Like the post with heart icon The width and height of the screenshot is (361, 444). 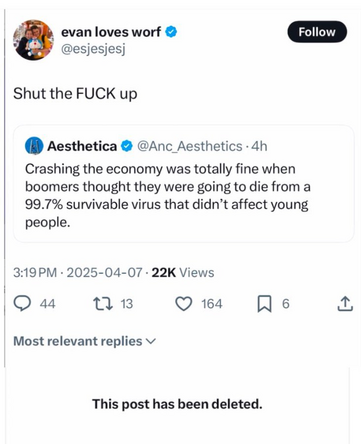click(x=184, y=304)
